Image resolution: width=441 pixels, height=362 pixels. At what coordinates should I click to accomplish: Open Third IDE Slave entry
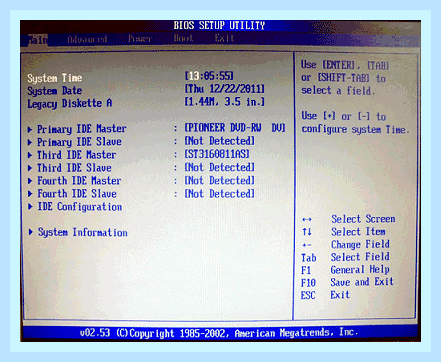[74, 168]
